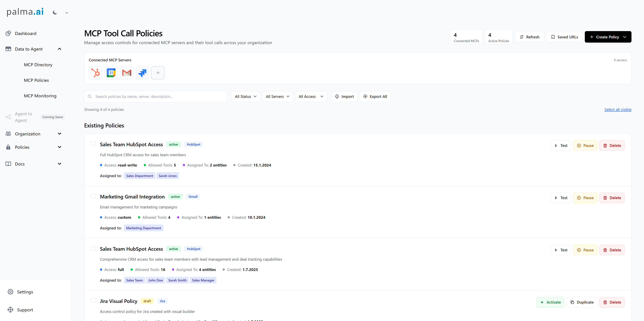
Task: Click the Agent to Agent share icon
Action: coord(8,117)
